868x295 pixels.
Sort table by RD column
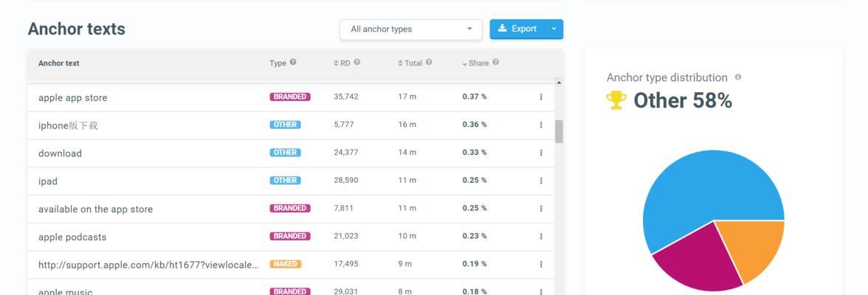(x=342, y=63)
